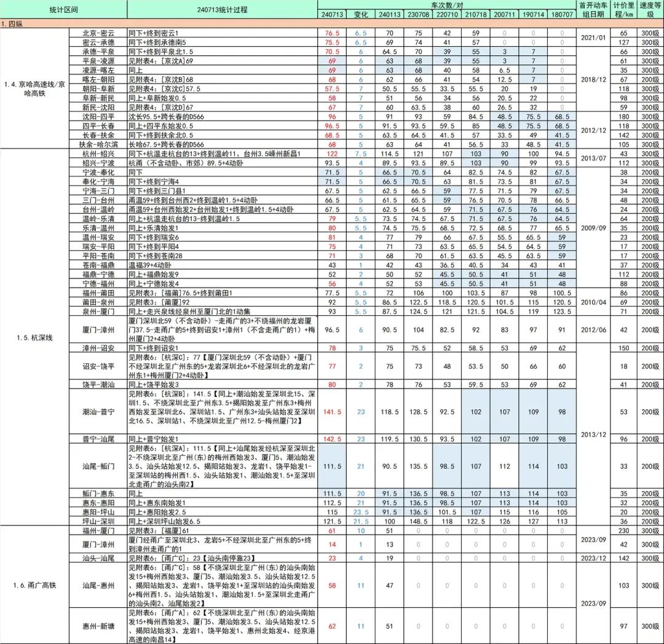Click the 台州-温岭 section cell
664x644 pixels.
(x=98, y=210)
